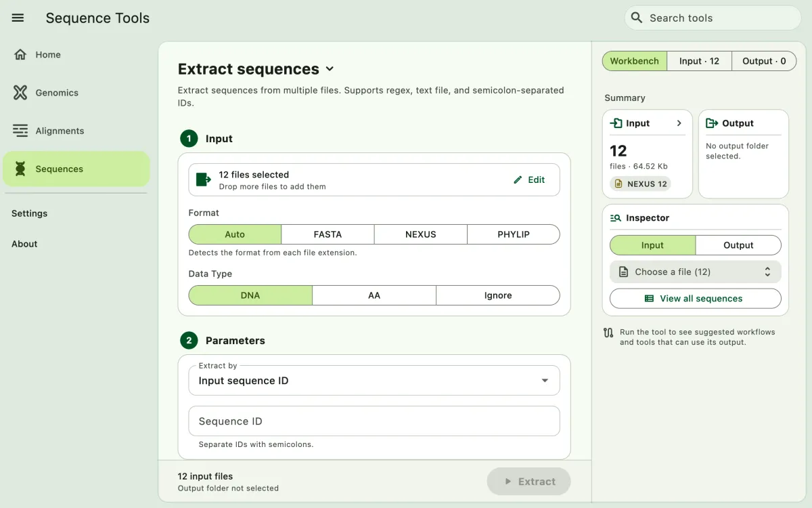Click the Home house icon
Screen dimensions: 812x508
pyautogui.click(x=20, y=55)
